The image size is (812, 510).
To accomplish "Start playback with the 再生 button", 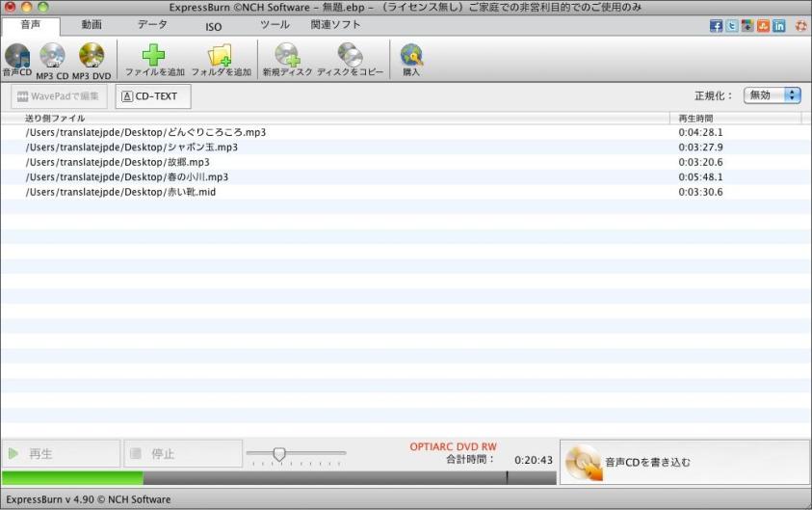I will [61, 454].
